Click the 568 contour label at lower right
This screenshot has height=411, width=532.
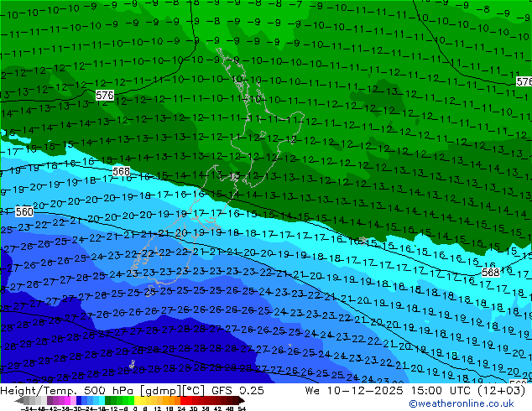coord(491,272)
